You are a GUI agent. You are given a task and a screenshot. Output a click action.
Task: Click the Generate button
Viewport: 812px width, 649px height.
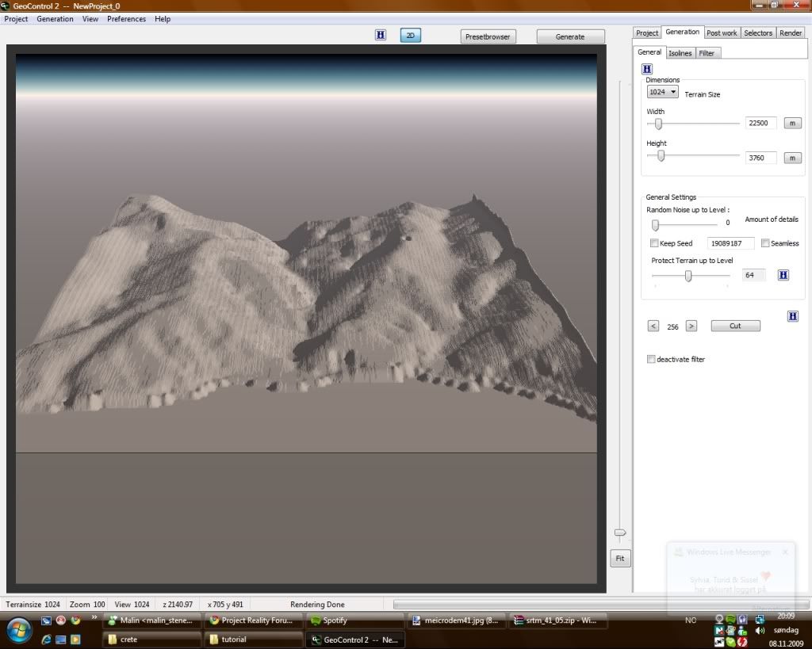point(570,36)
